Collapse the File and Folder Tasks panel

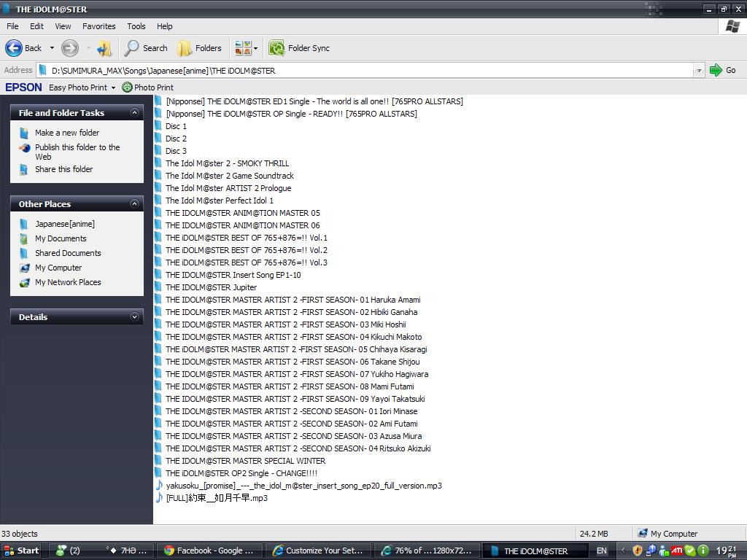[134, 113]
